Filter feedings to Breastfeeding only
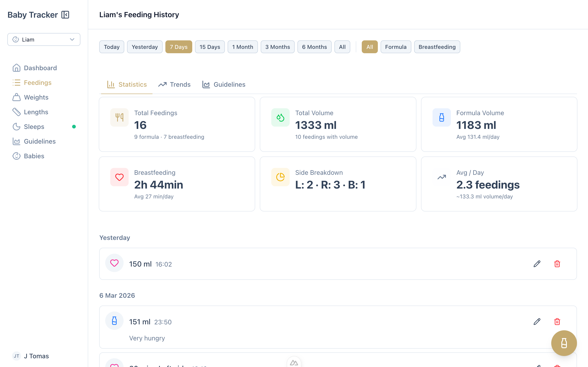 tap(437, 47)
